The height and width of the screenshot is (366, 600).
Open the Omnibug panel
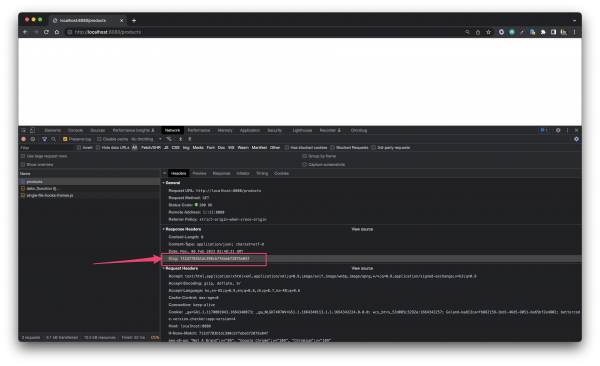(x=359, y=130)
